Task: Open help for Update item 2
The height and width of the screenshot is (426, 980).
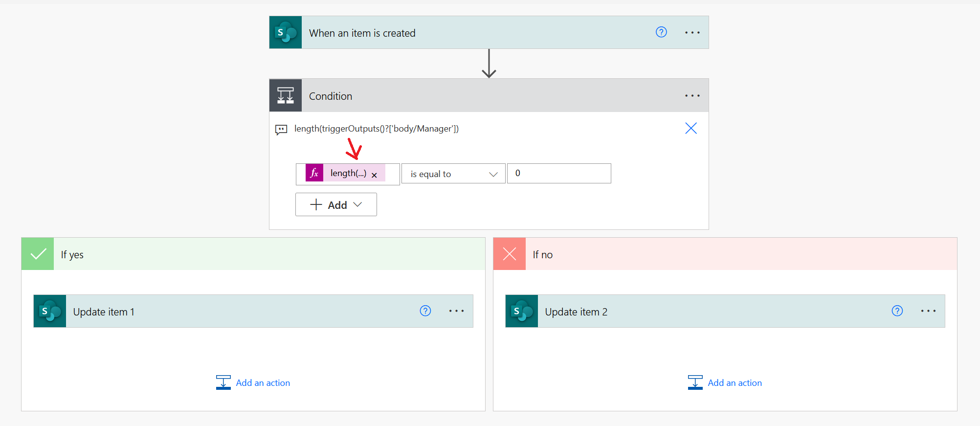Action: pos(897,311)
